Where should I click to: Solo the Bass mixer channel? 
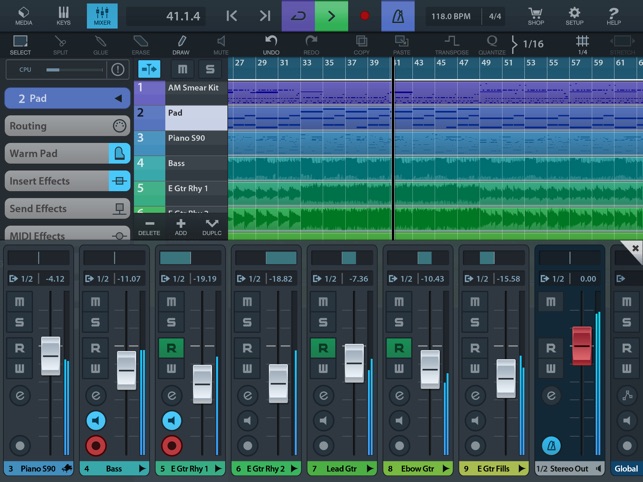pyautogui.click(x=94, y=322)
